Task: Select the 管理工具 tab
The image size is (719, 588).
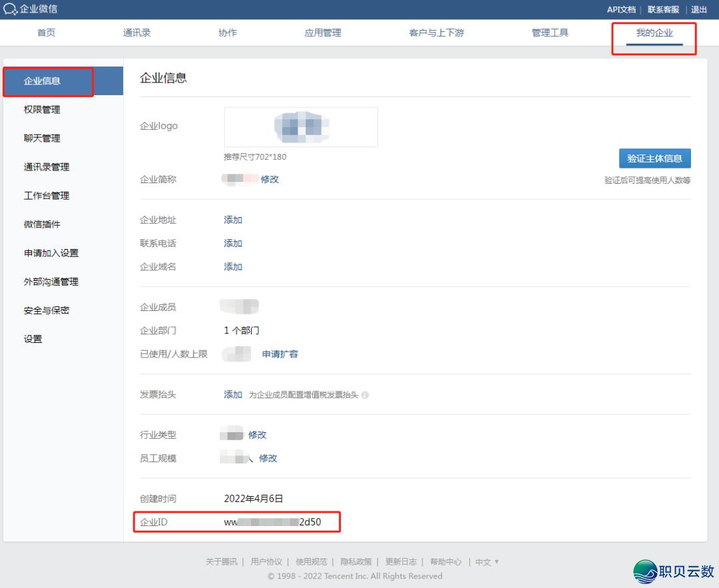Action: coord(550,33)
